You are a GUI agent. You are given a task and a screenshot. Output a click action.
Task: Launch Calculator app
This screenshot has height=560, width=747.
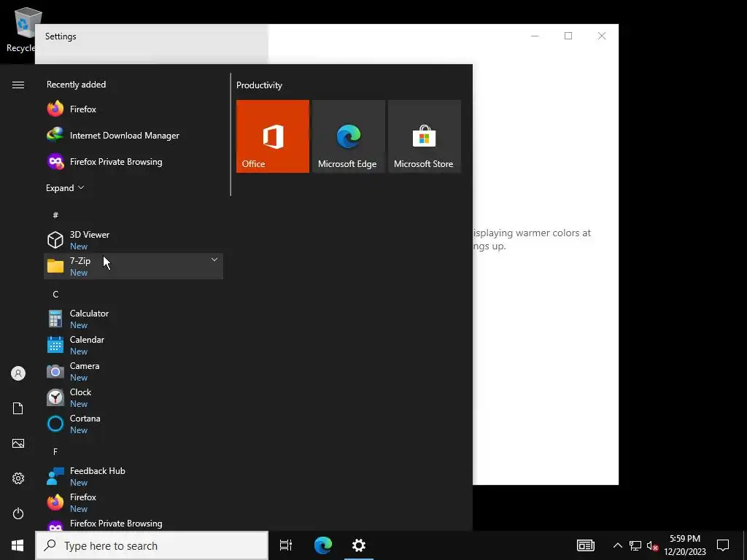tap(133, 319)
